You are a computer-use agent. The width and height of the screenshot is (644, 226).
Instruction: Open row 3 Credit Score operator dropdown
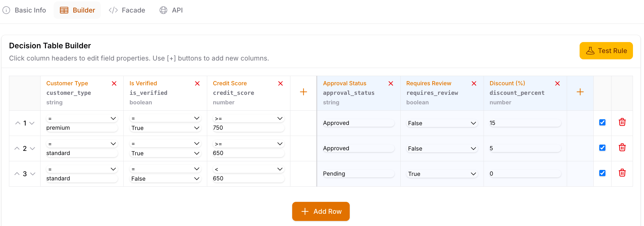pyautogui.click(x=248, y=169)
